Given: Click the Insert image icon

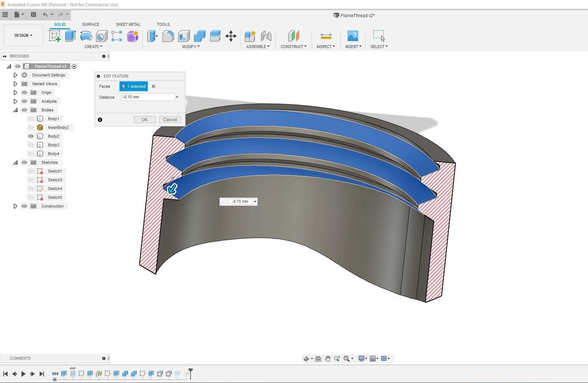Looking at the screenshot, I should pos(353,36).
